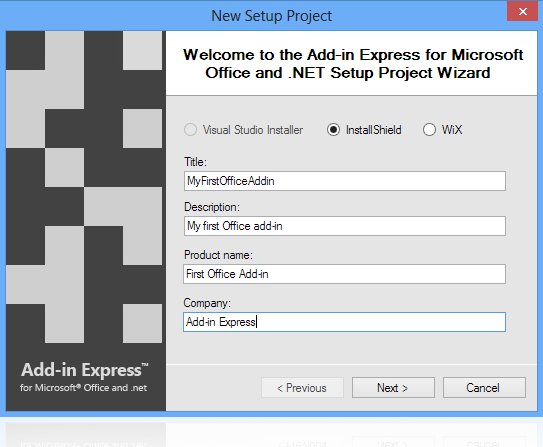Focus the Description text box

click(x=345, y=226)
